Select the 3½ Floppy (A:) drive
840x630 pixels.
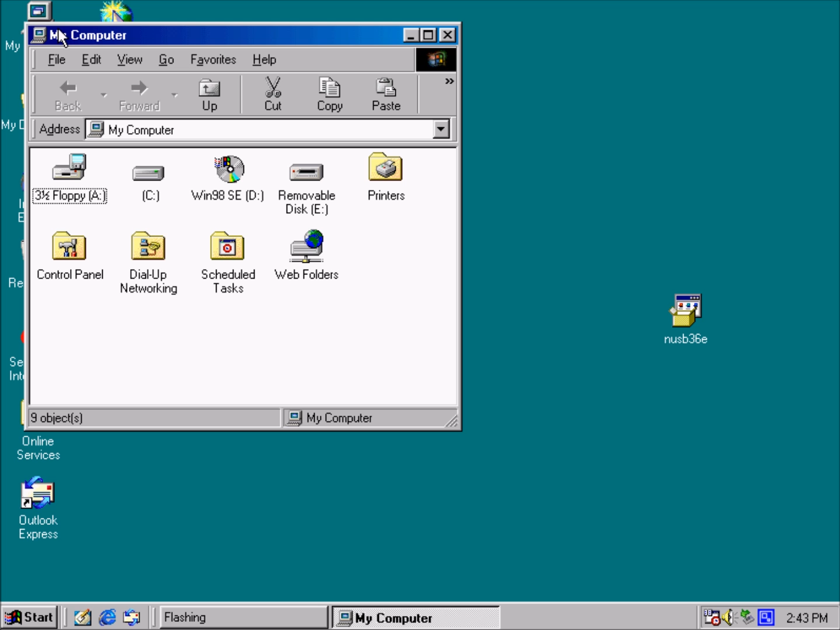click(x=69, y=169)
